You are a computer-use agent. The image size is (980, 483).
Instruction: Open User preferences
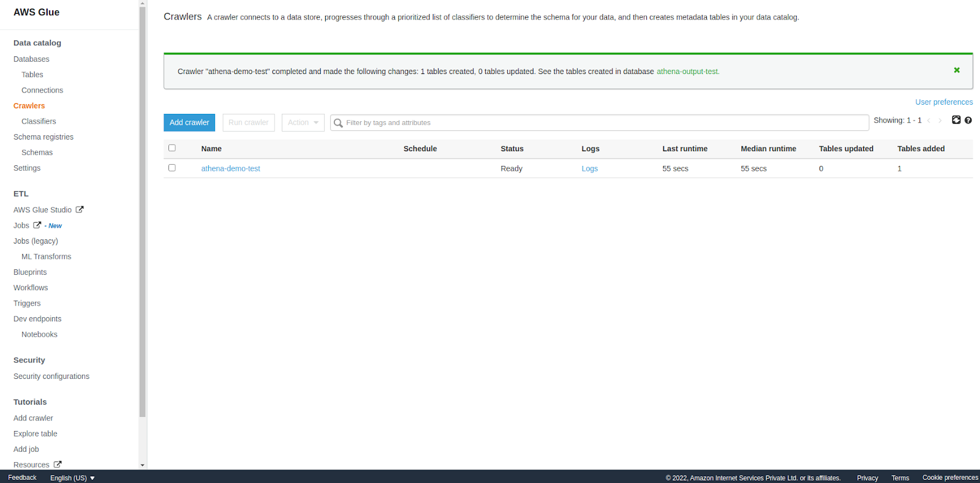click(944, 102)
